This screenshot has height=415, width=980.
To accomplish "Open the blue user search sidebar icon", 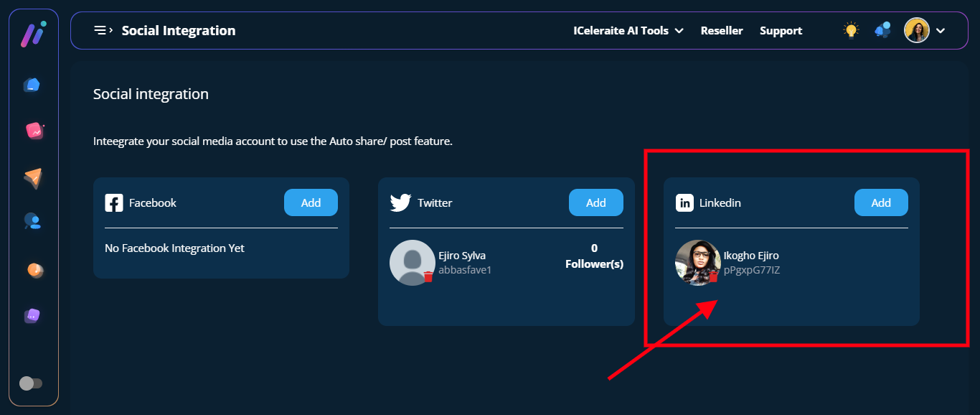I will (32, 222).
